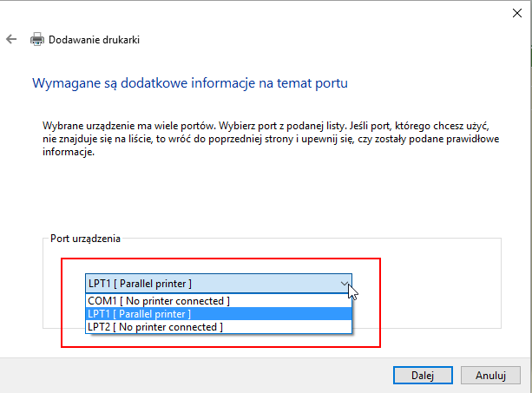Collapse the port list using the chevron
This screenshot has height=393, width=532.
coord(345,284)
